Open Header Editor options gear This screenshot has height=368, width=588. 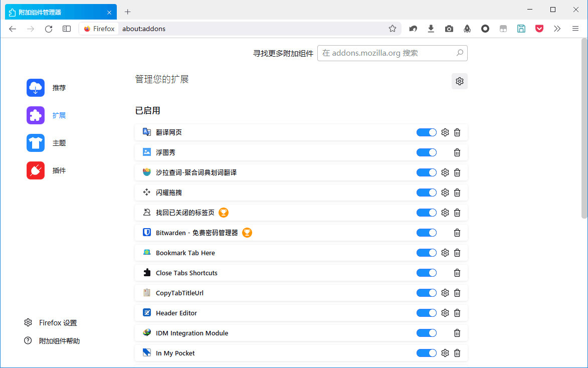[x=445, y=313]
